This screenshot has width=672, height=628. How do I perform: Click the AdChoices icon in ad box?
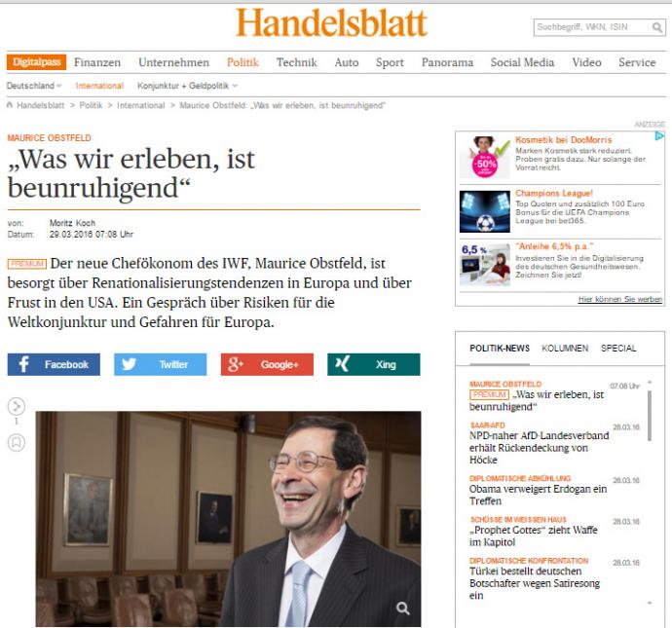click(659, 136)
